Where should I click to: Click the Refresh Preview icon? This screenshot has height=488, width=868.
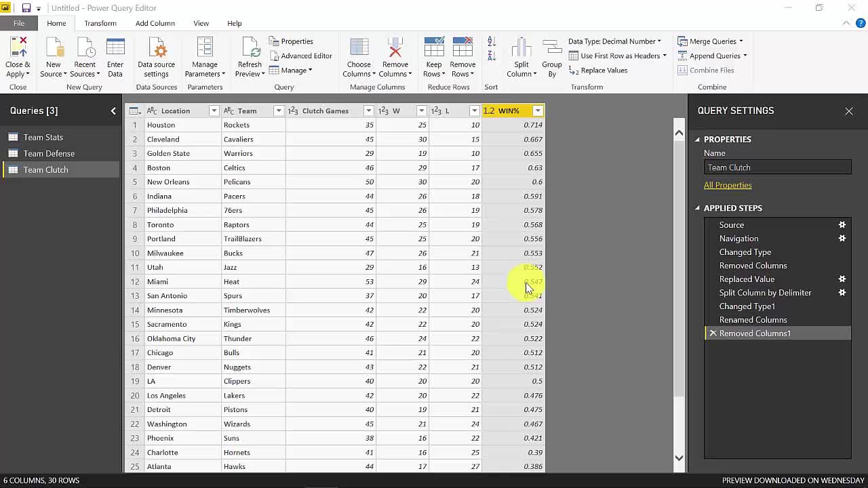point(250,49)
